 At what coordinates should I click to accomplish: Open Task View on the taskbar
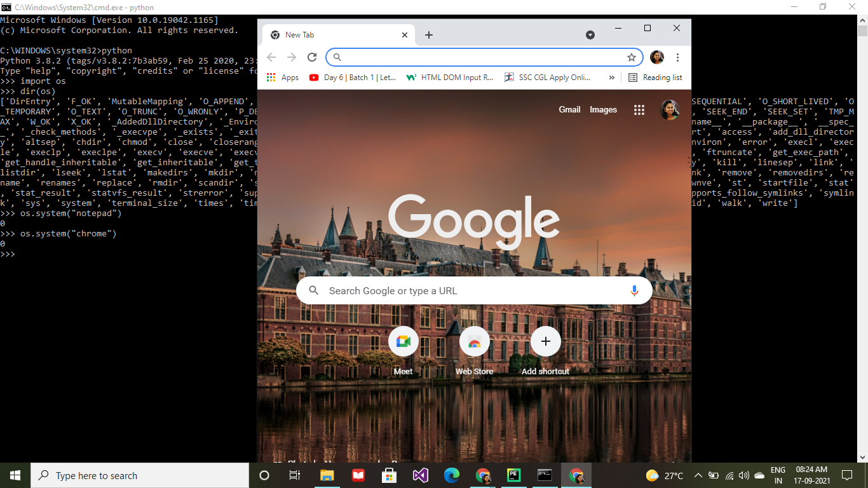pos(295,475)
